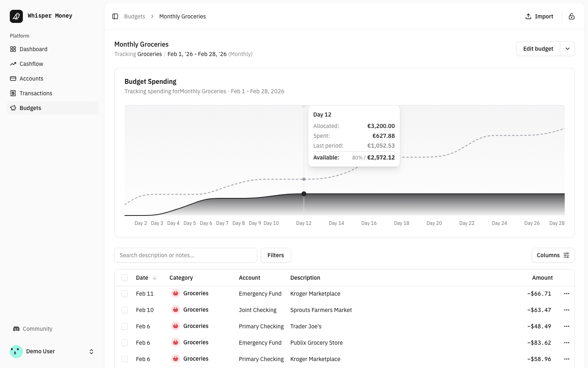Viewport: 588px width, 368px height.
Task: Open the Columns configuration icon
Action: click(x=566, y=255)
